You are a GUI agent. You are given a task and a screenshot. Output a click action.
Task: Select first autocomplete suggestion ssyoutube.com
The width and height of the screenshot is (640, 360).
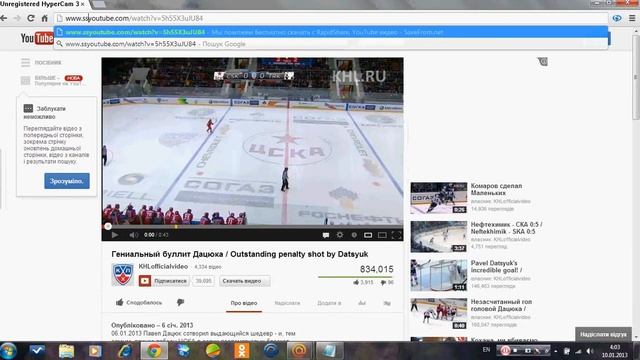point(331,32)
